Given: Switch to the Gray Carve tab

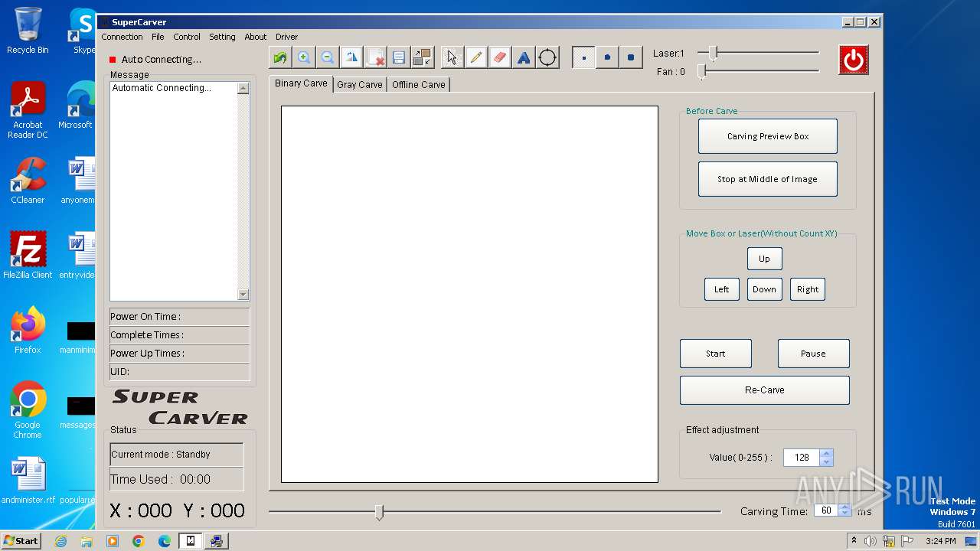Looking at the screenshot, I should 359,85.
